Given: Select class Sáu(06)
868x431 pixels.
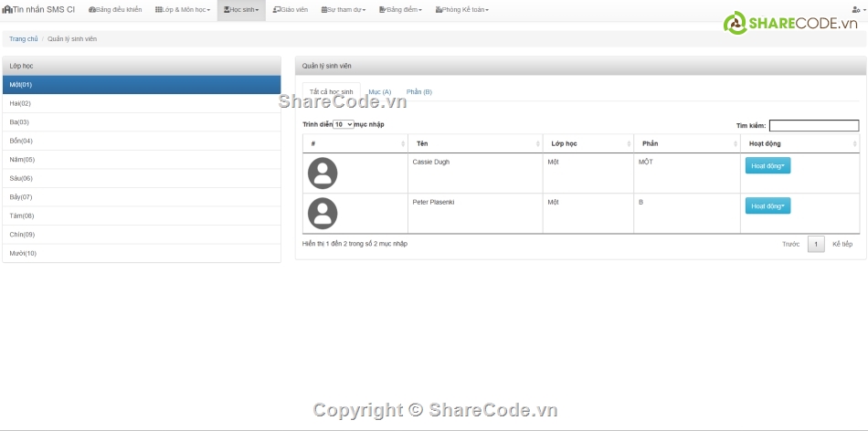Looking at the screenshot, I should tap(141, 179).
